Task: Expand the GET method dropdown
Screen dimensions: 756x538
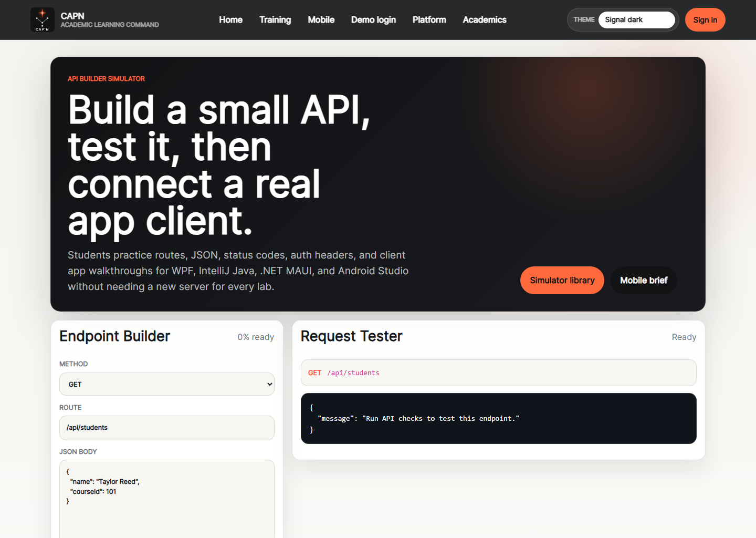Action: (167, 384)
